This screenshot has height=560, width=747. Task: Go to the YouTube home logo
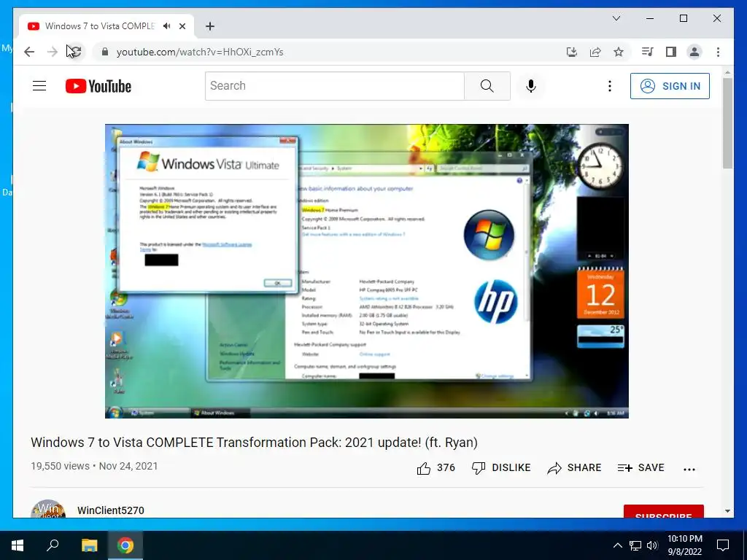point(98,86)
